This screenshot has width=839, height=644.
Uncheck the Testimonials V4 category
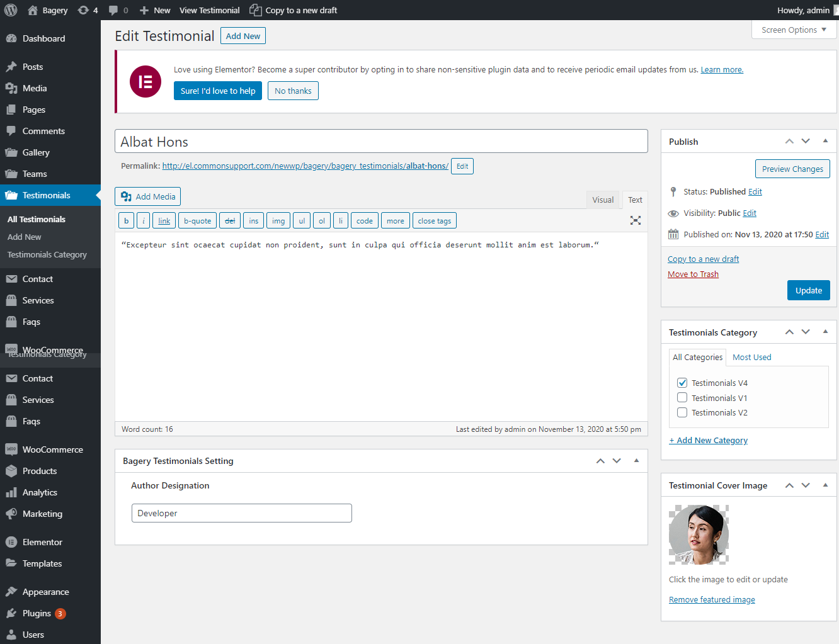pos(682,383)
